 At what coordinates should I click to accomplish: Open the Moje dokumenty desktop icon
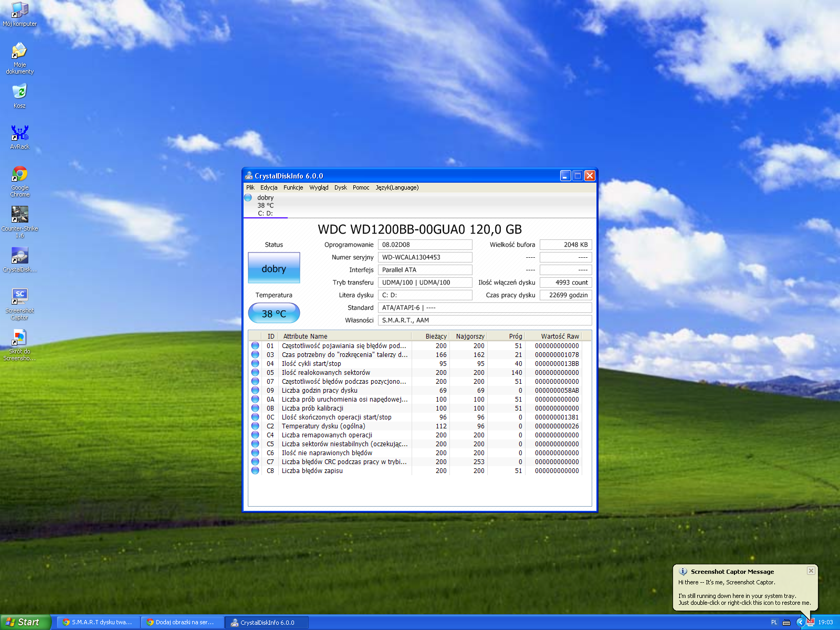pyautogui.click(x=20, y=58)
